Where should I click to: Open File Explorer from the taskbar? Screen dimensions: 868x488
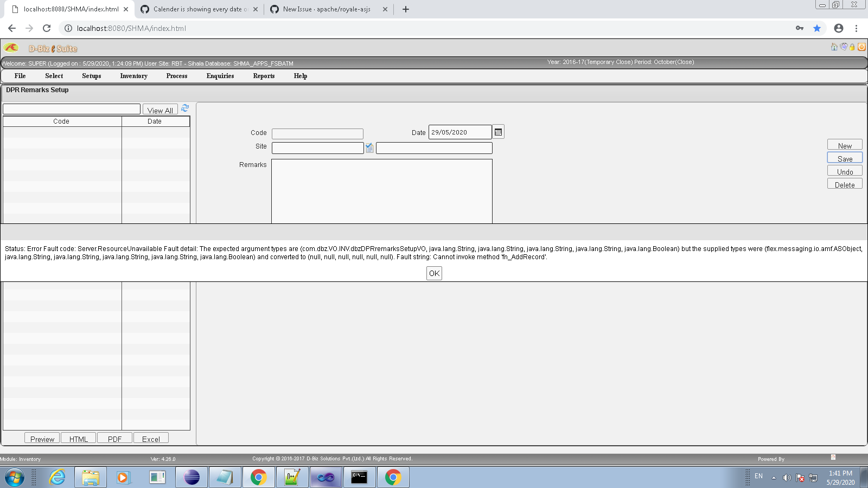[91, 478]
